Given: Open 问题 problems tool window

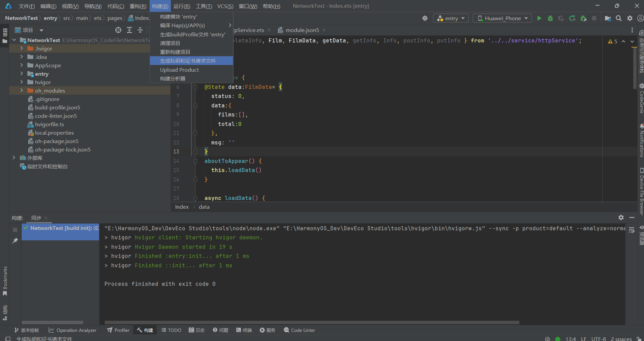Looking at the screenshot, I should 221,330.
